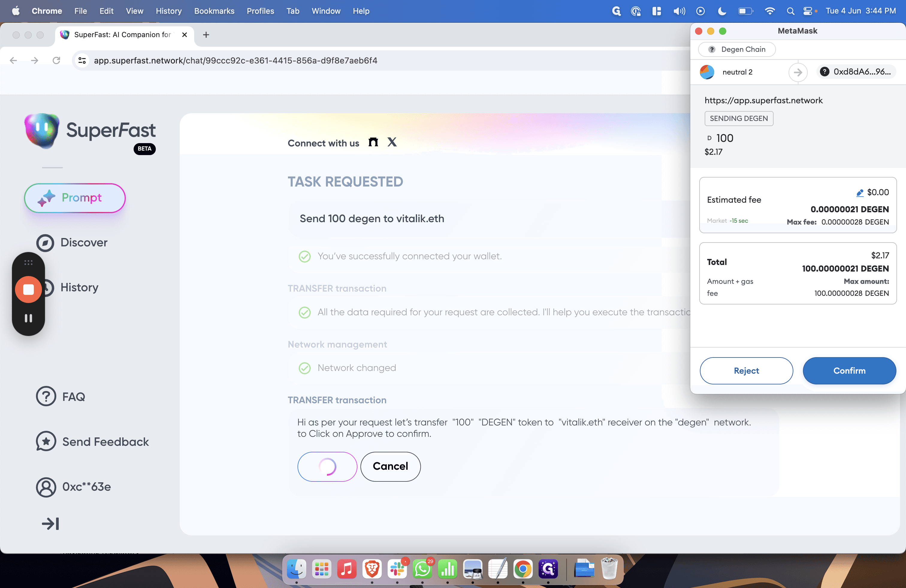
Task: Click the SENDING DEGEN label
Action: pos(739,118)
